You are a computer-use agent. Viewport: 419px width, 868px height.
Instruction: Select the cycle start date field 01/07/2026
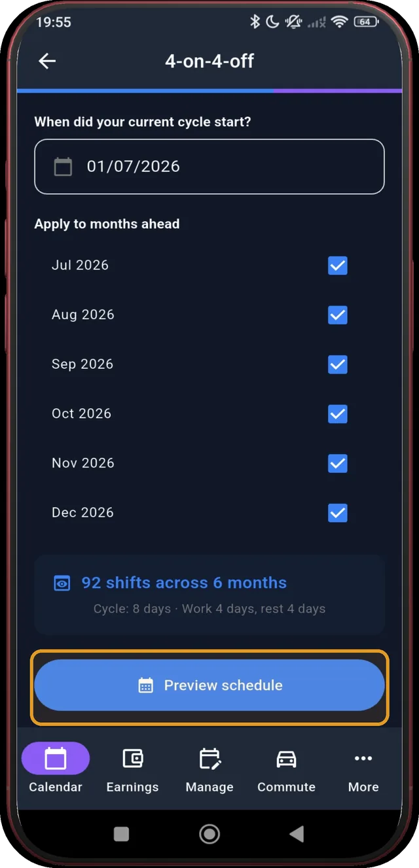click(209, 166)
